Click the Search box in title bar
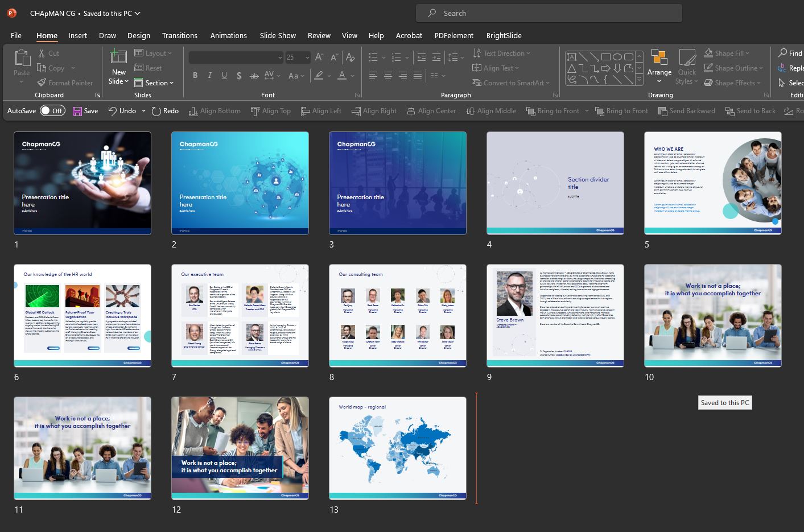Screen dimensions: 804x532 click(549, 13)
